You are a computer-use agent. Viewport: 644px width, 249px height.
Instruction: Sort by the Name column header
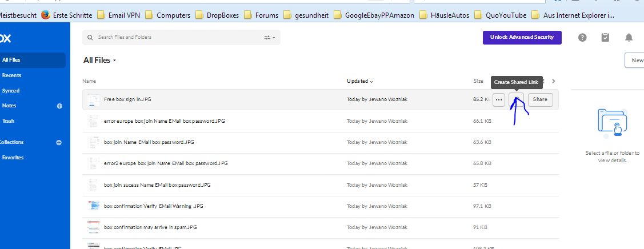pos(89,81)
